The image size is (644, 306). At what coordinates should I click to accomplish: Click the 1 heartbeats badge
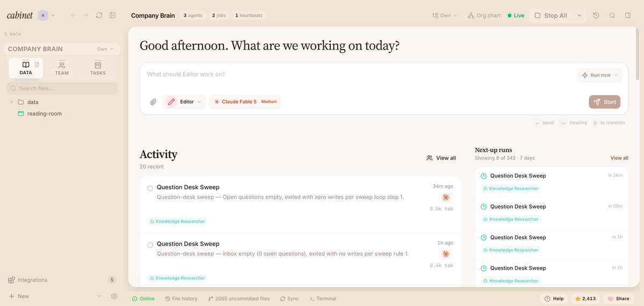click(249, 16)
